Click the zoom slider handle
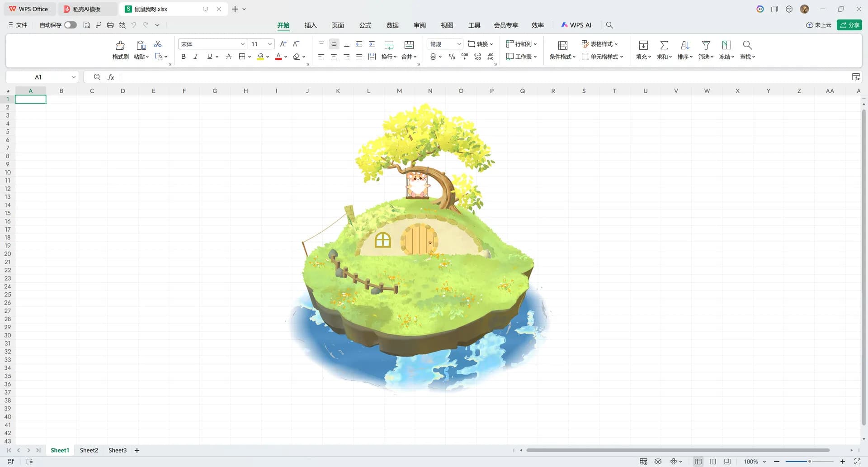The width and height of the screenshot is (868, 467). [x=809, y=462]
